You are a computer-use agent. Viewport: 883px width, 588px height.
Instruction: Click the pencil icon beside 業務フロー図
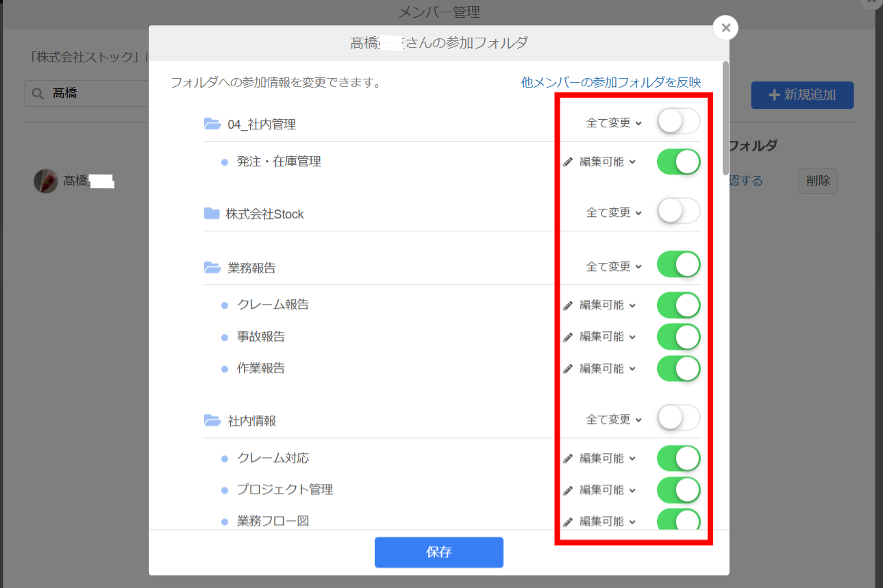(x=567, y=521)
